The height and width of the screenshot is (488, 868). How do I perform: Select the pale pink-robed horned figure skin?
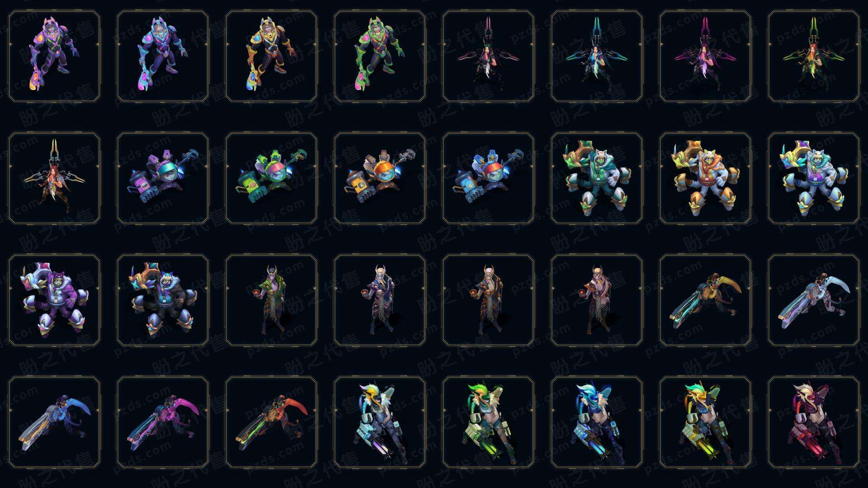[597, 300]
